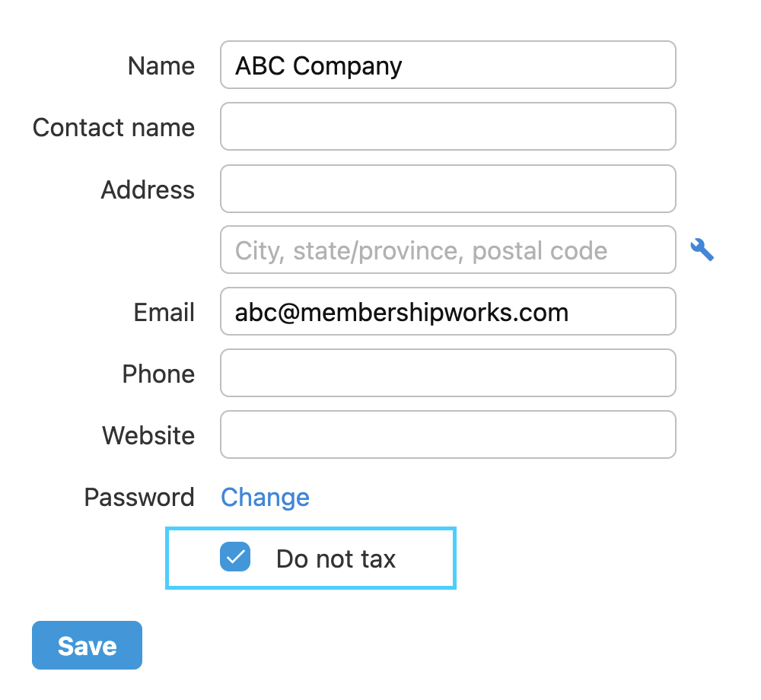Uncheck the Do not tax checkbox
Screen dimensions: 761x700
point(235,557)
